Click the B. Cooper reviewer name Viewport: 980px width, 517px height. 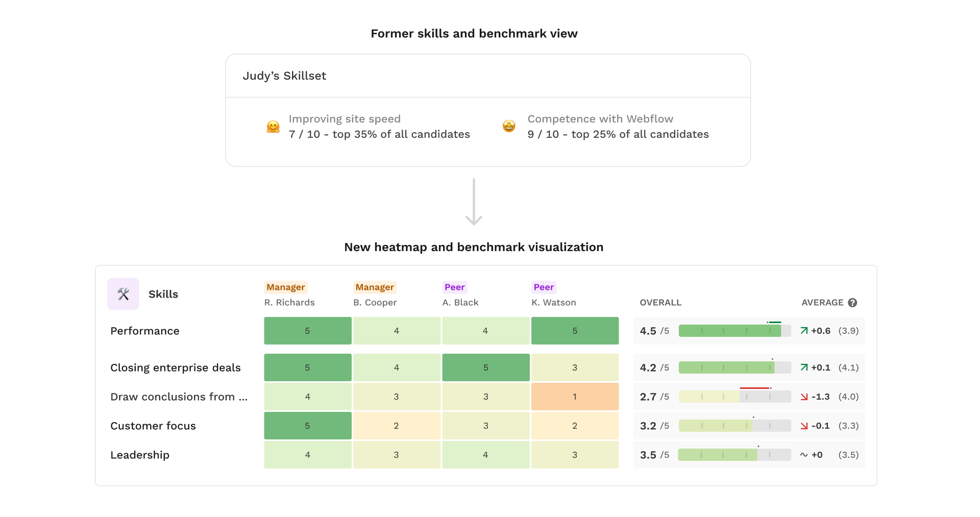(x=375, y=303)
